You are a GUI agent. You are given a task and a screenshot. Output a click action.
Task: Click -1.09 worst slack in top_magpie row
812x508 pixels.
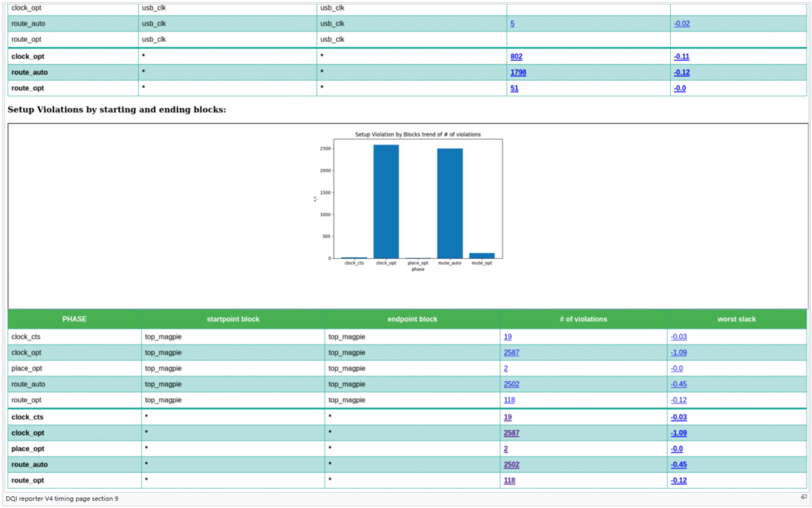[x=679, y=352]
